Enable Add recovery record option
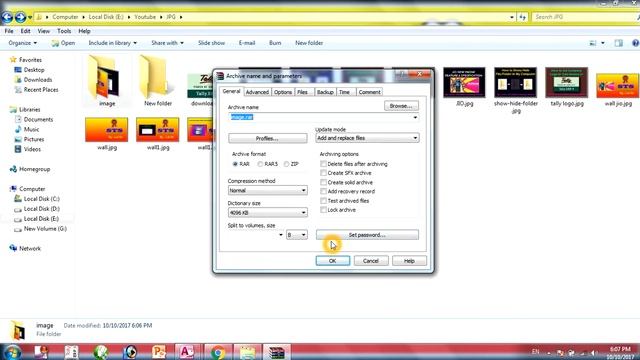640x360 pixels. tap(323, 191)
